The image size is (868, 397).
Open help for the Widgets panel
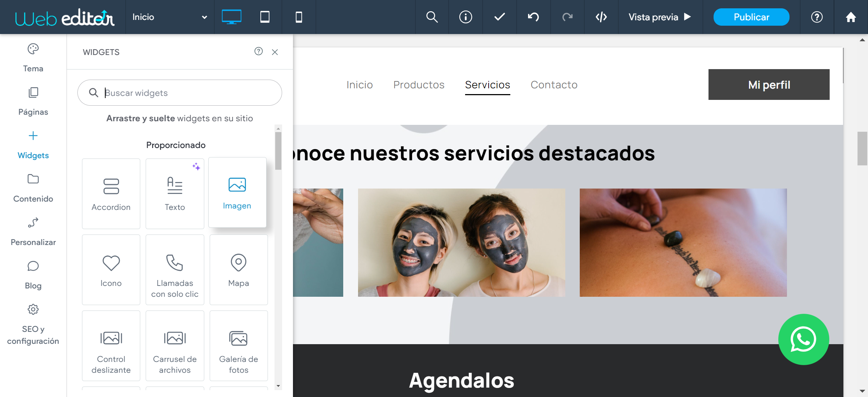pos(259,51)
